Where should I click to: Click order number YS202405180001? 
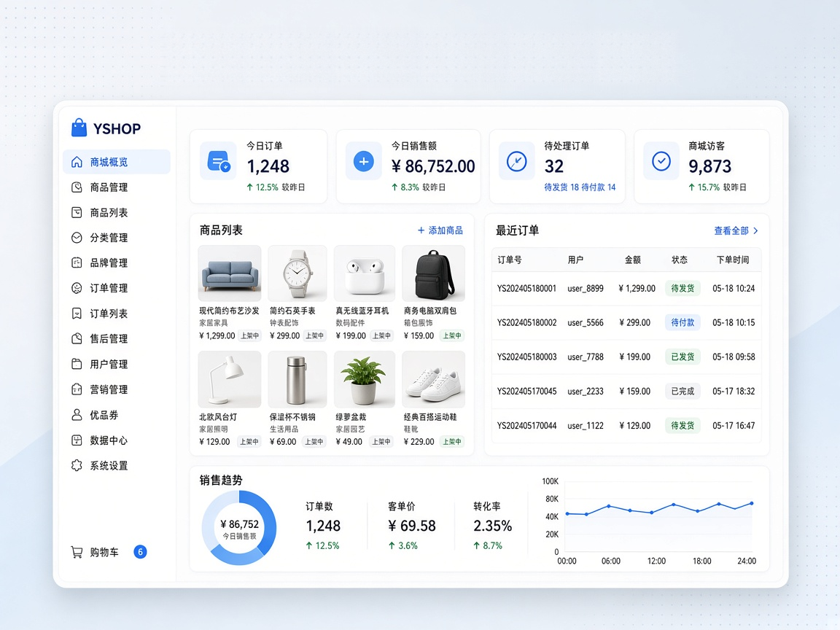(x=526, y=288)
